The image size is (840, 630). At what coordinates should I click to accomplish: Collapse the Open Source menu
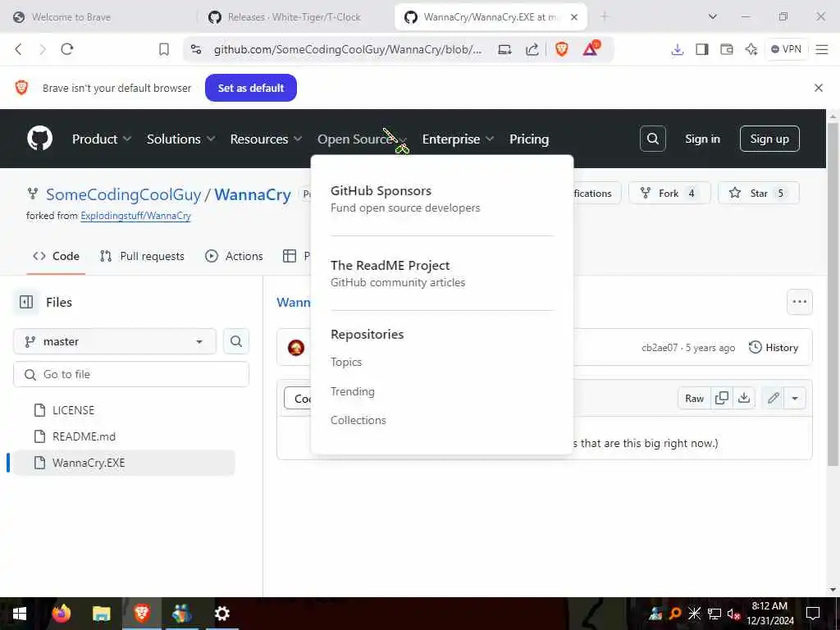363,139
